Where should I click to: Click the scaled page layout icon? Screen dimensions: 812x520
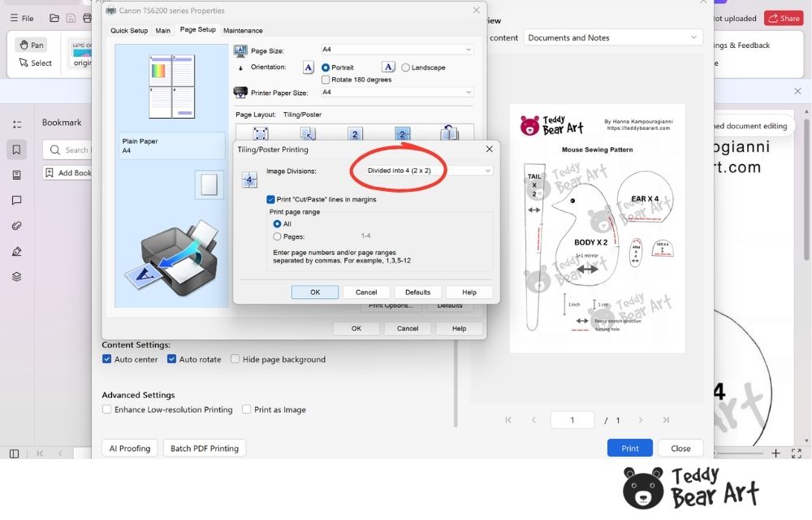point(308,133)
